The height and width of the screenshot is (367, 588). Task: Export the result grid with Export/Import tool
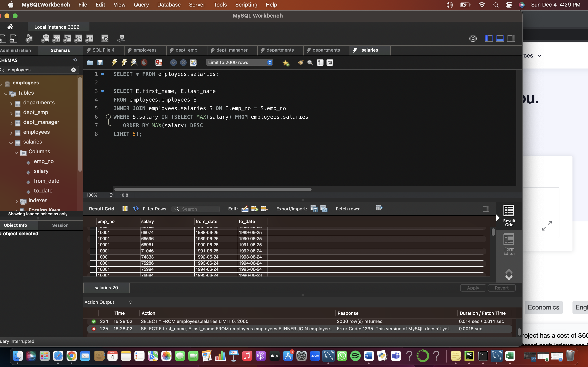pos(314,208)
